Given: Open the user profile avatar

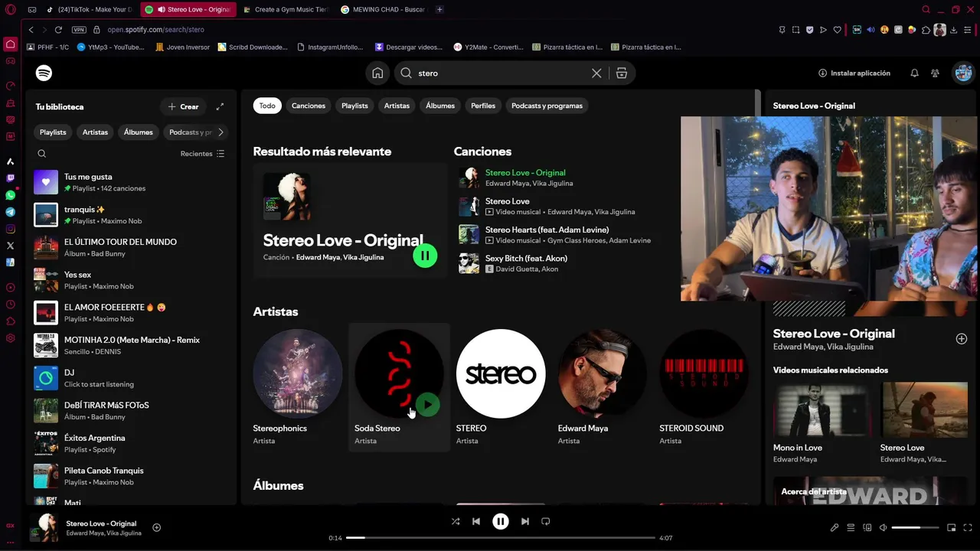Looking at the screenshot, I should tap(962, 73).
